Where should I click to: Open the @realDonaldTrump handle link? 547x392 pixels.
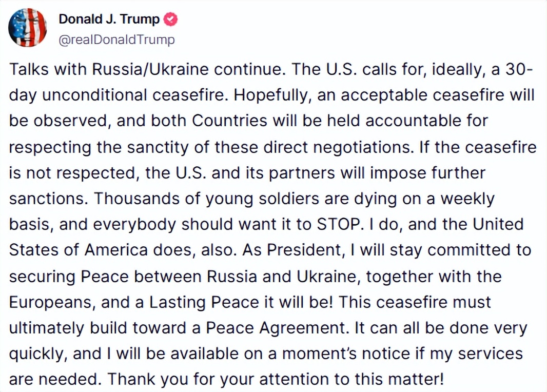point(116,40)
